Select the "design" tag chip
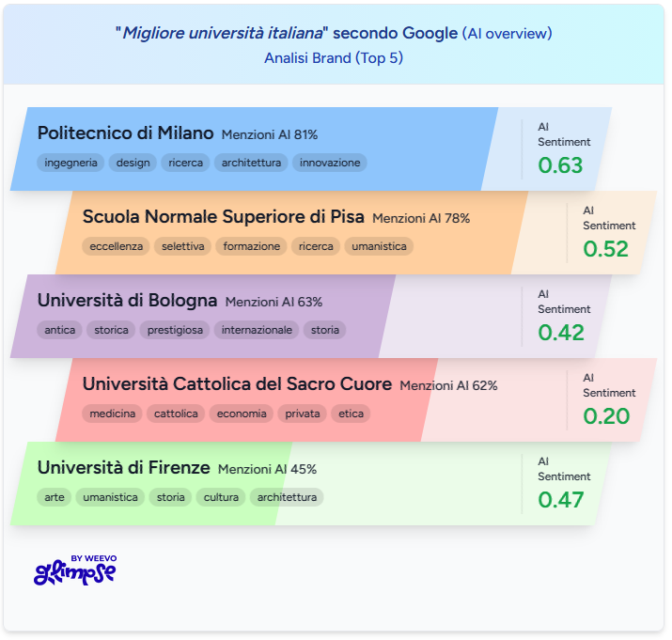 (x=133, y=163)
